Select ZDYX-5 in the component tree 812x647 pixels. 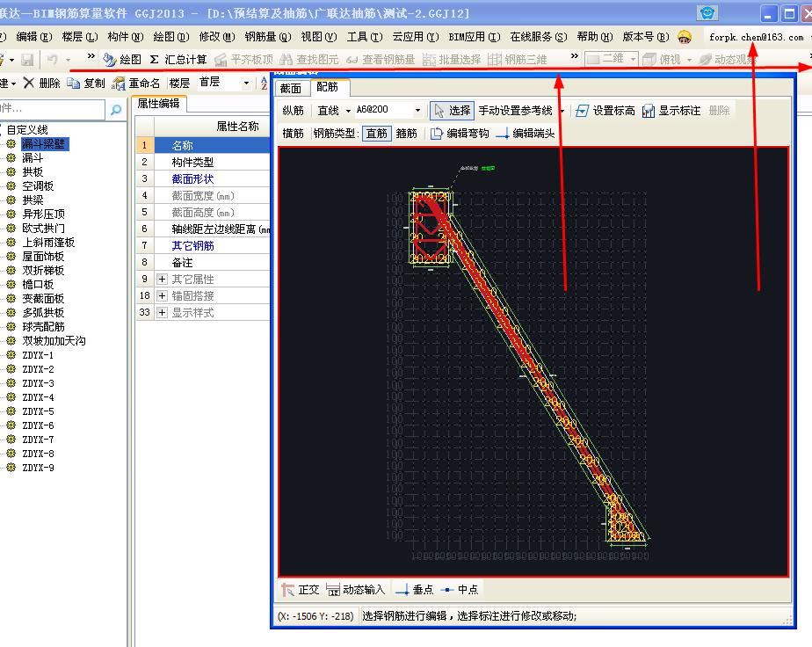tap(38, 411)
